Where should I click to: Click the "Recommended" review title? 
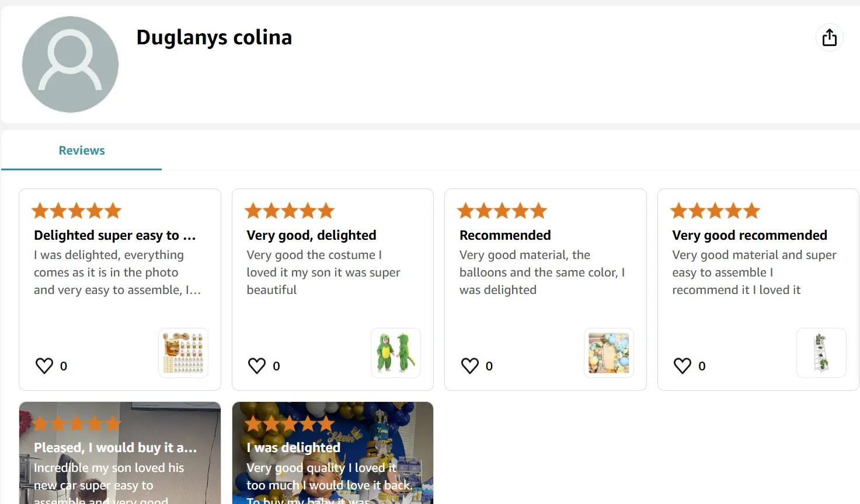pyautogui.click(x=505, y=235)
